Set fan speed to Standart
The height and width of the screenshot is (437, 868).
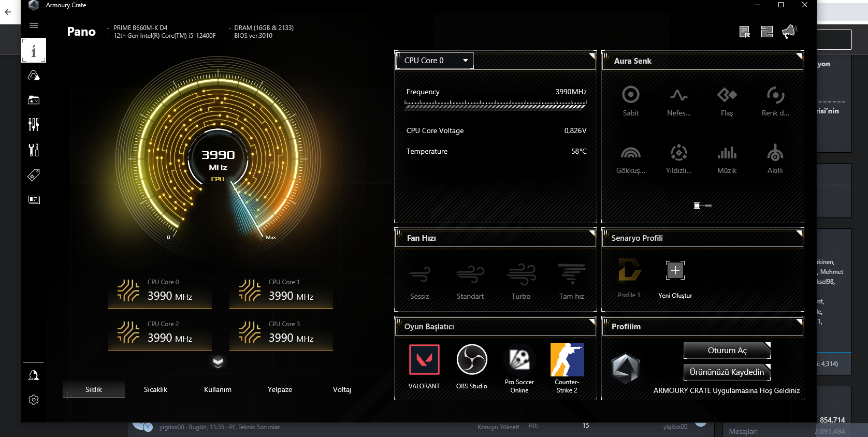[470, 282]
